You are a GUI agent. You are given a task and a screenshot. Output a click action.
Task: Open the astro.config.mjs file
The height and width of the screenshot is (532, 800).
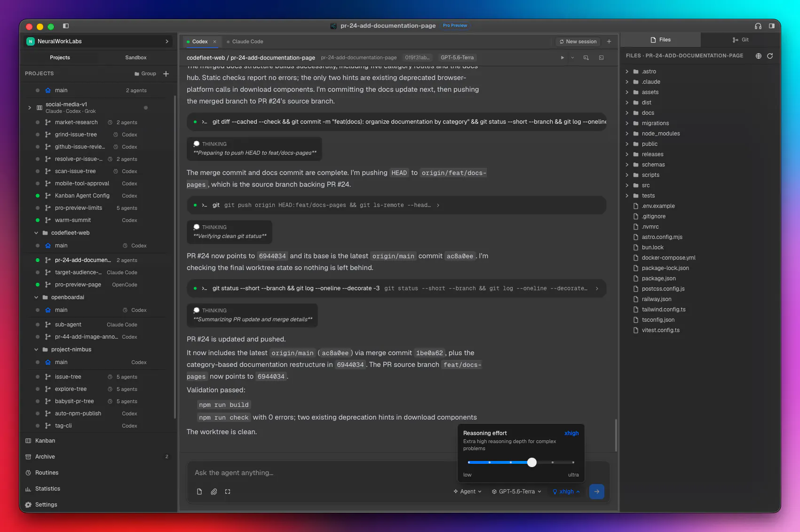pos(662,237)
